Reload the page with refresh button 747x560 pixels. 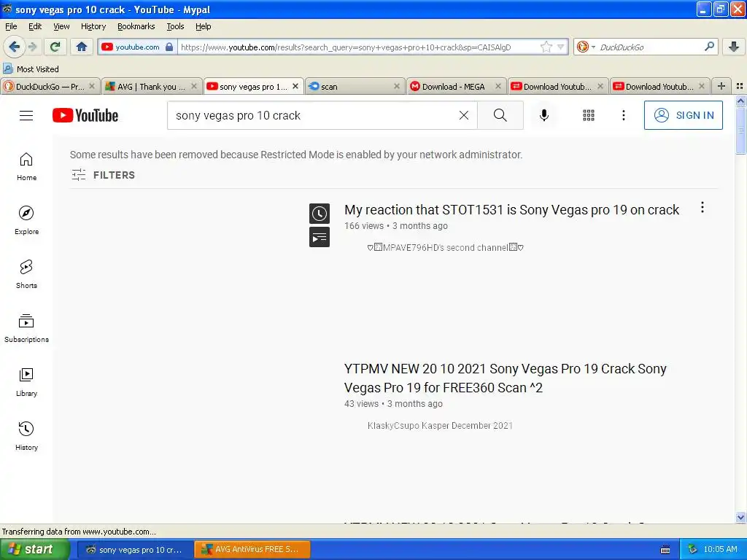pyautogui.click(x=55, y=47)
